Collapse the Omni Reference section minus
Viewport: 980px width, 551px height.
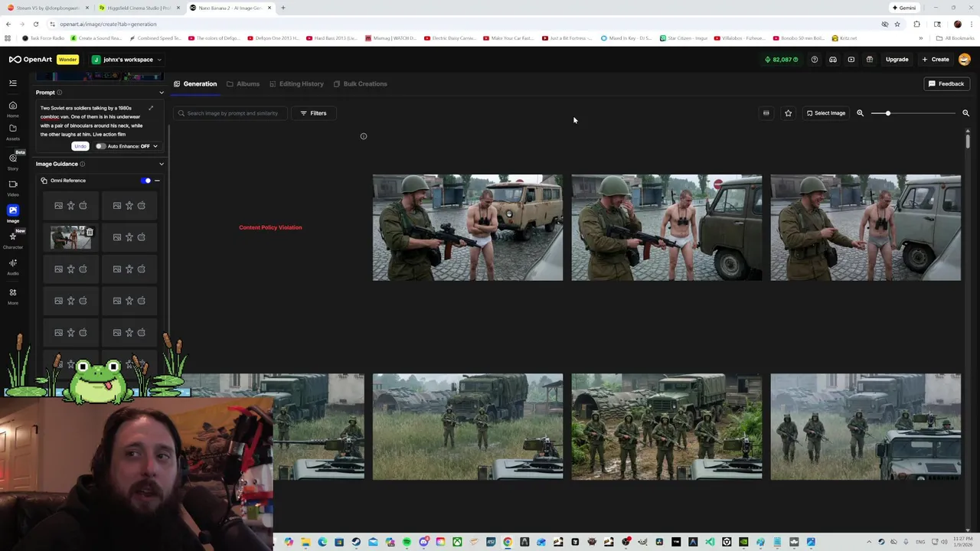coord(157,181)
